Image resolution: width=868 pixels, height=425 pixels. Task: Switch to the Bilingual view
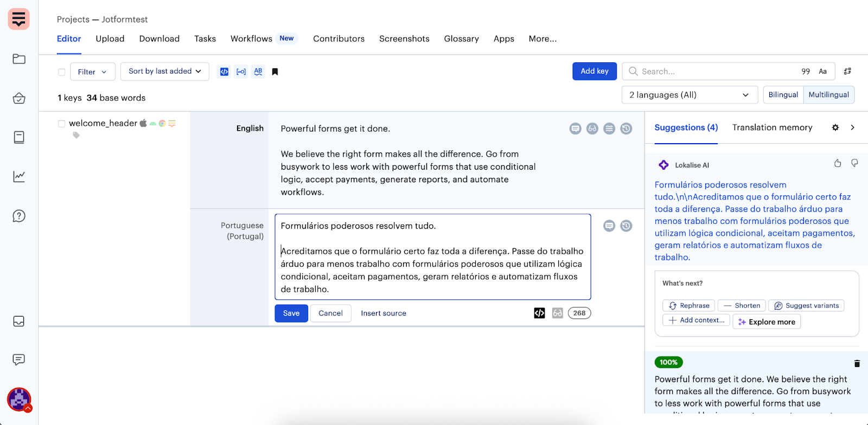(x=783, y=95)
